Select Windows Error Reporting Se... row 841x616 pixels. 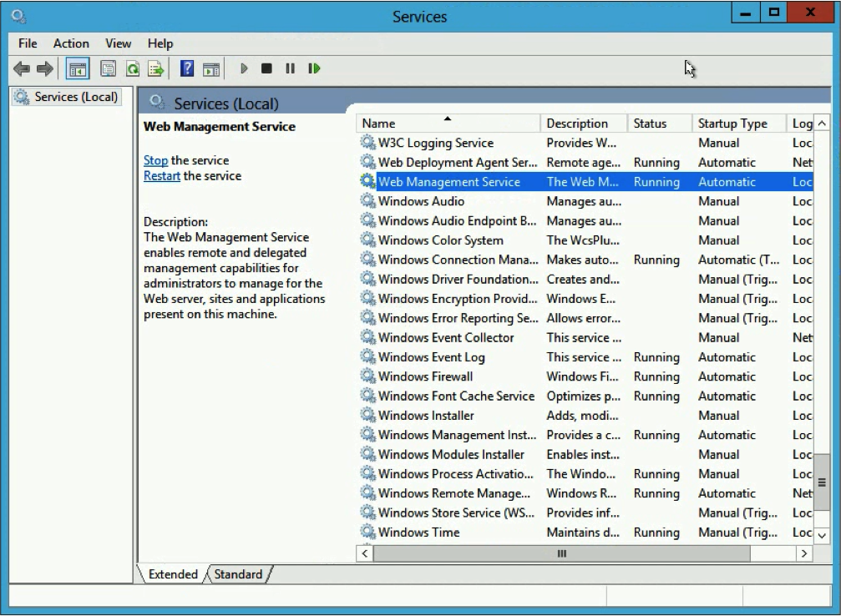point(585,318)
